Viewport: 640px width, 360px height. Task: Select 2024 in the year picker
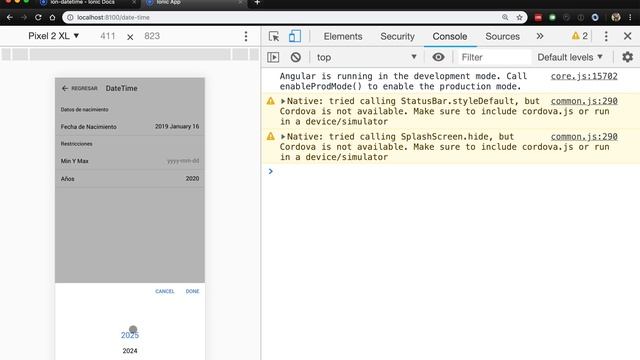(x=130, y=351)
